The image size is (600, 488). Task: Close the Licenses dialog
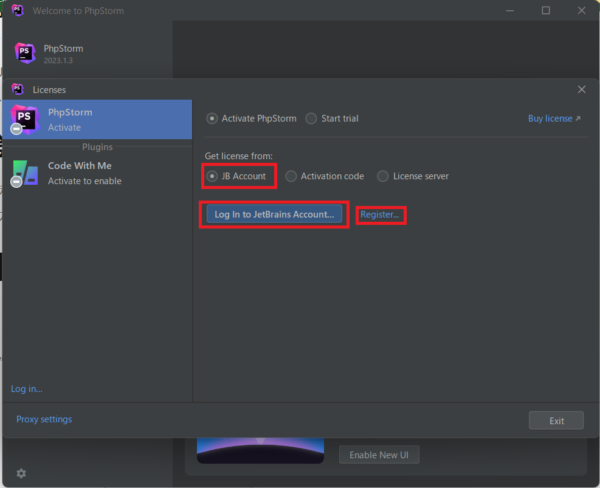581,89
